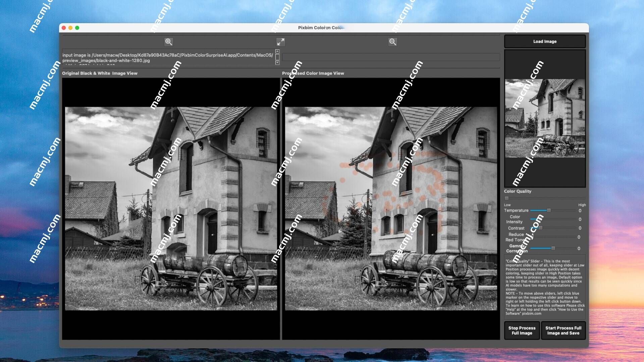Click the zoom in icon on left panel
This screenshot has height=362, width=644.
click(x=168, y=42)
